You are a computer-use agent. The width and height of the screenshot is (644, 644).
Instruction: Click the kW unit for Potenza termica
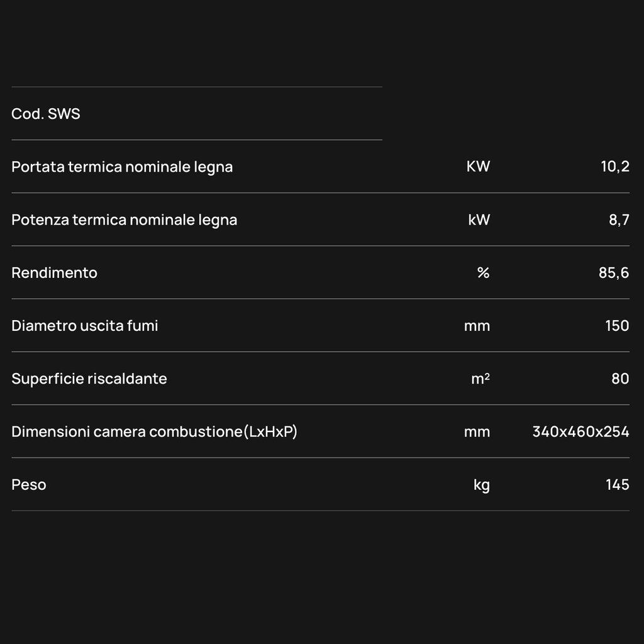(x=479, y=219)
